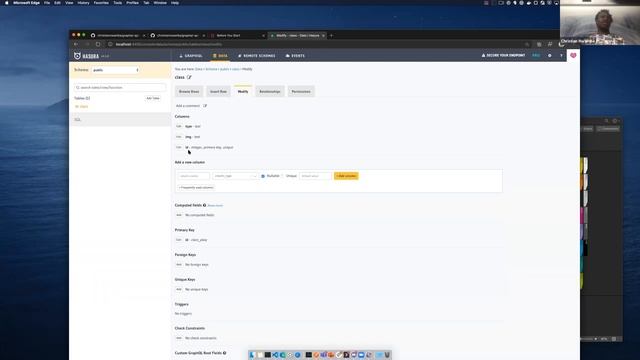Expand Edit for the id column
The width and height of the screenshot is (640, 360).
click(x=179, y=147)
